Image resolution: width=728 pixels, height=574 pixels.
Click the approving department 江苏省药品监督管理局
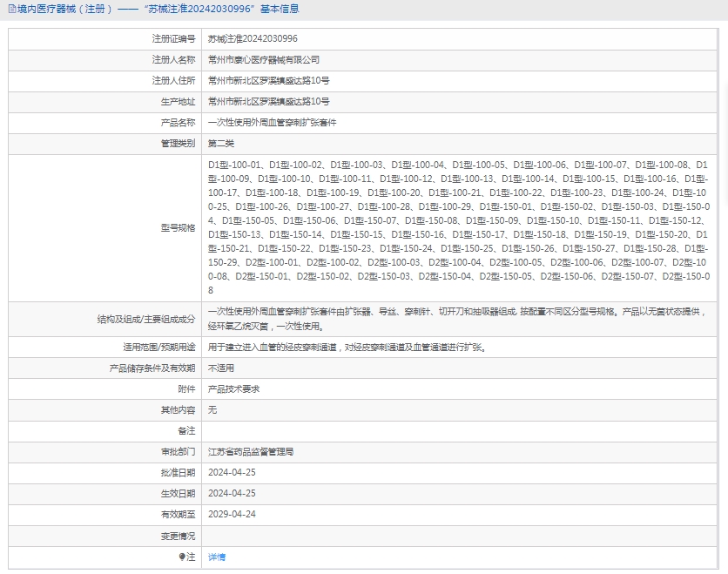point(251,452)
